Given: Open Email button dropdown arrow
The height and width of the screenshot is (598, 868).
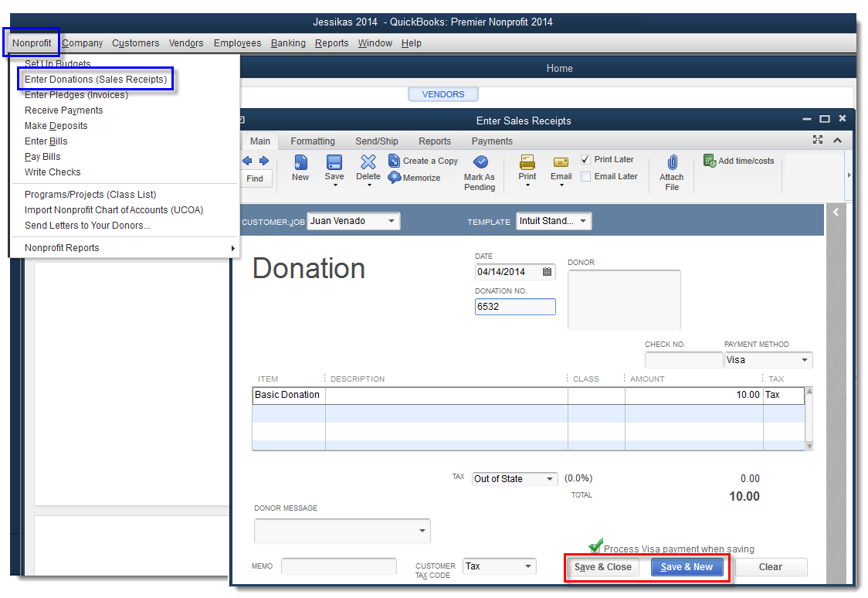Looking at the screenshot, I should click(x=562, y=185).
